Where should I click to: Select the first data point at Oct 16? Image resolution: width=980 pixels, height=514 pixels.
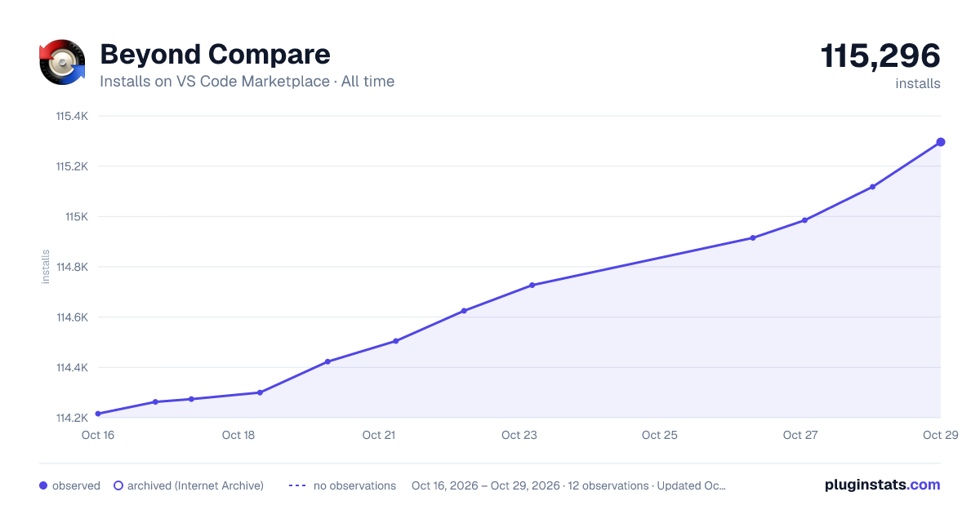98,414
